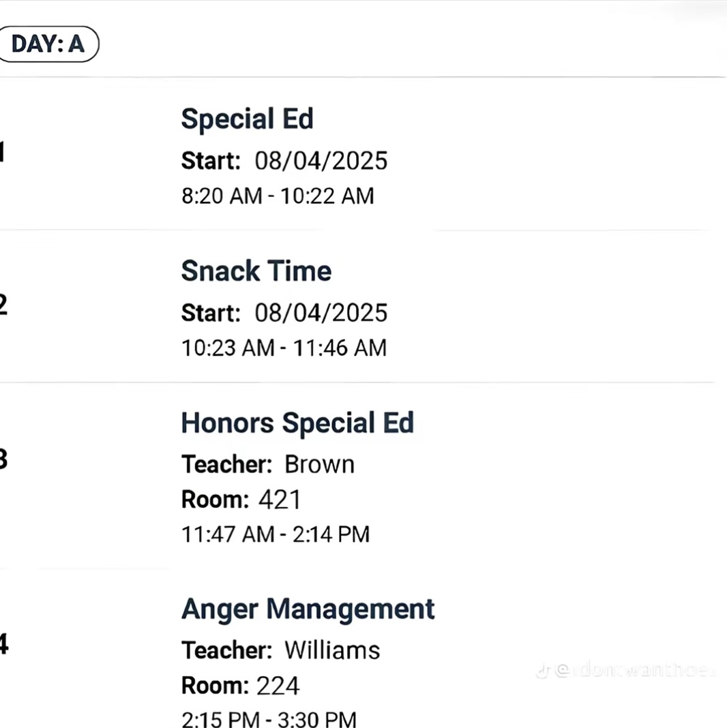This screenshot has width=727, height=728.
Task: Select the 2:15 PM - 3:30 PM time range
Action: click(x=269, y=719)
